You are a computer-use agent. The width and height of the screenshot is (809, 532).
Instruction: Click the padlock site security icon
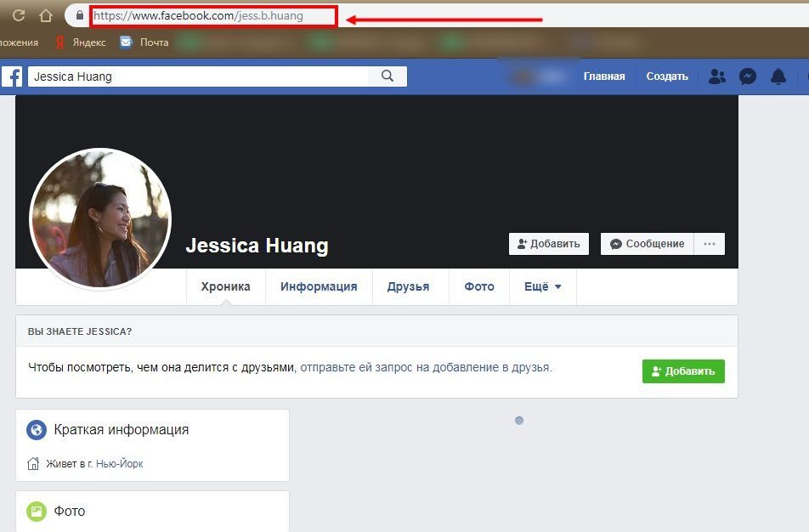click(x=80, y=15)
